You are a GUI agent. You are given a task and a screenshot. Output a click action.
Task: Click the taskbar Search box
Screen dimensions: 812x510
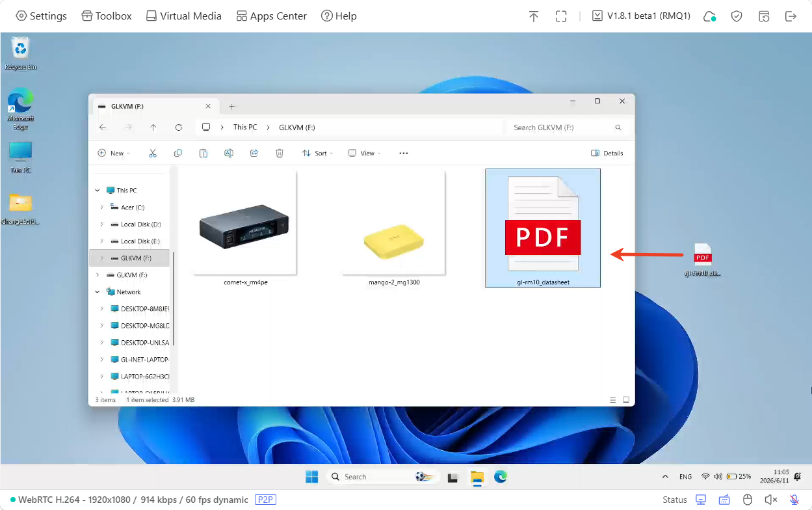coord(382,477)
